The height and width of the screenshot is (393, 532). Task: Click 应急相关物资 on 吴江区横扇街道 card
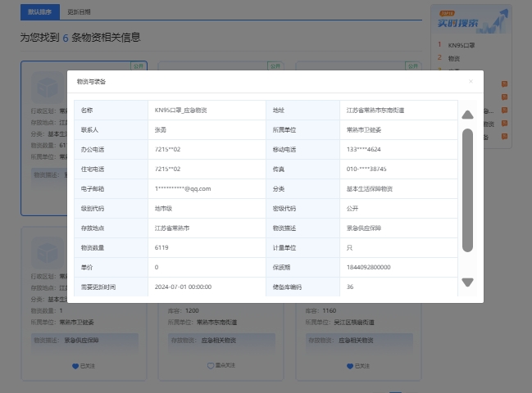356,341
